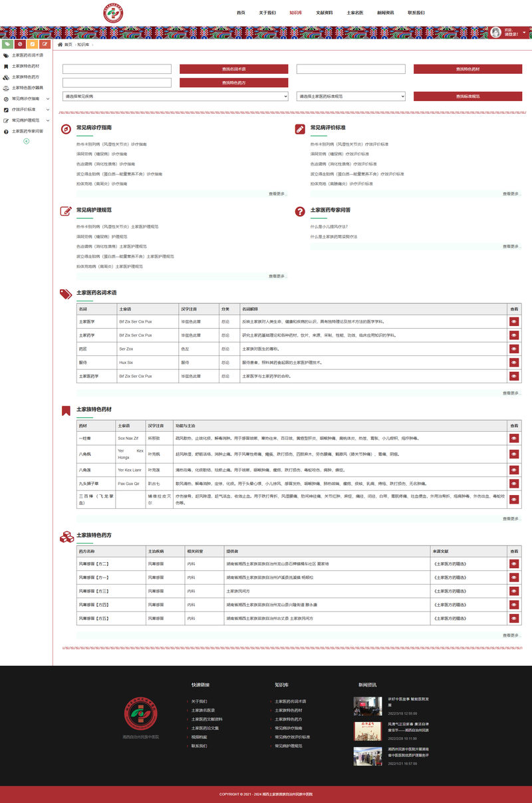Open 关于我们 in the top navigation
The height and width of the screenshot is (803, 532).
(x=267, y=13)
